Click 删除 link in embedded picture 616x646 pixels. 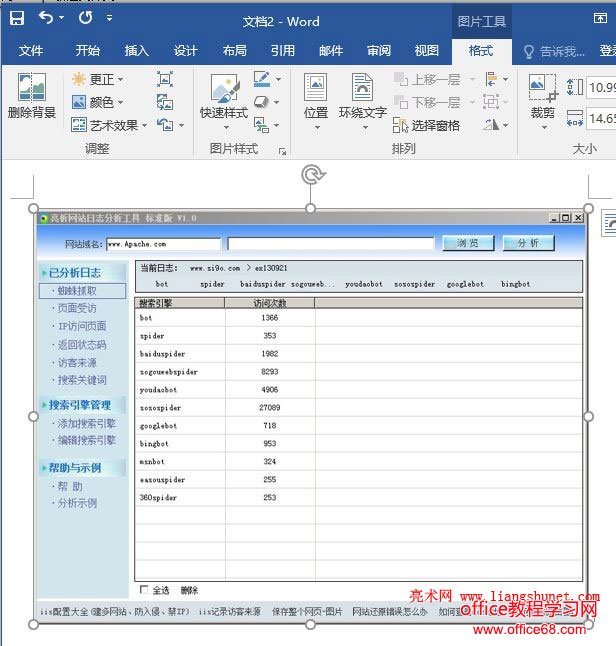click(189, 590)
